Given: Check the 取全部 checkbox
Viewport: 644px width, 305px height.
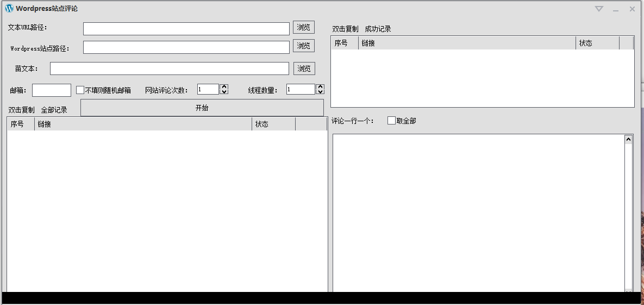Looking at the screenshot, I should 391,121.
